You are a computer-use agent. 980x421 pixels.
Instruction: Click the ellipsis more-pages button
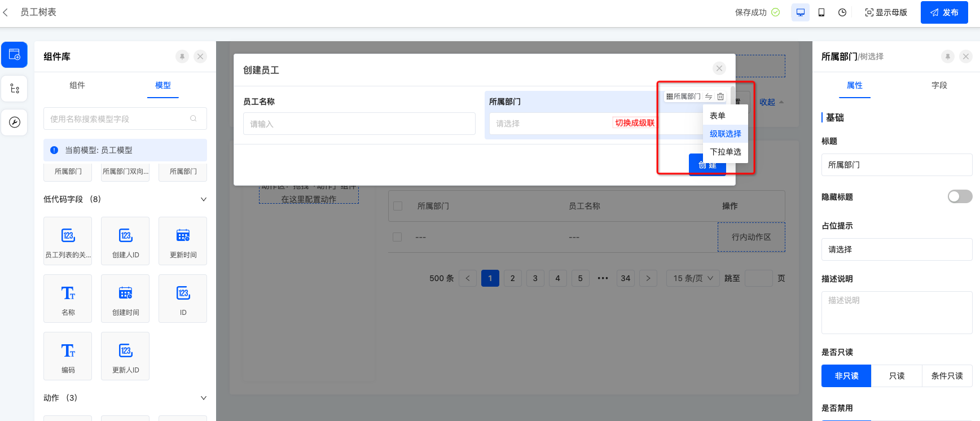coord(603,278)
